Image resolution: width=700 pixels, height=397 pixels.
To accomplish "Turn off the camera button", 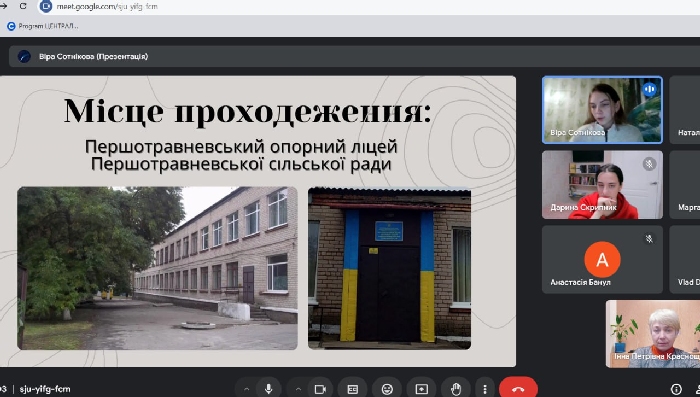I will (320, 389).
